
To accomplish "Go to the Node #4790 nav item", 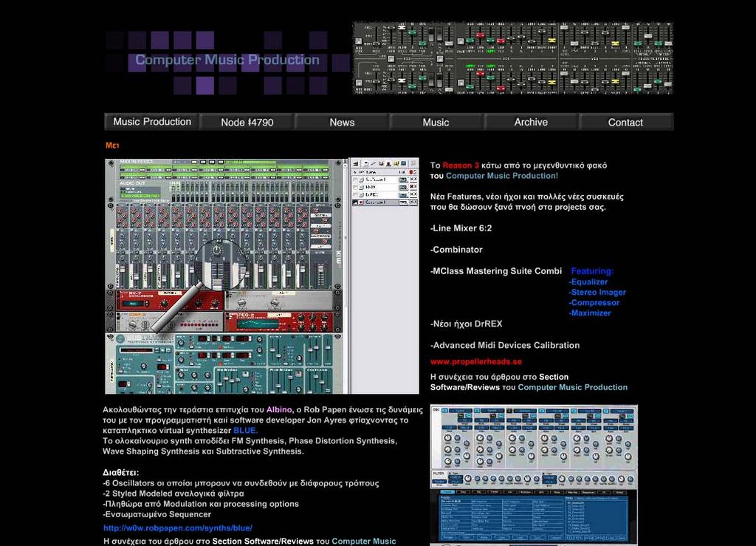I will pyautogui.click(x=247, y=123).
